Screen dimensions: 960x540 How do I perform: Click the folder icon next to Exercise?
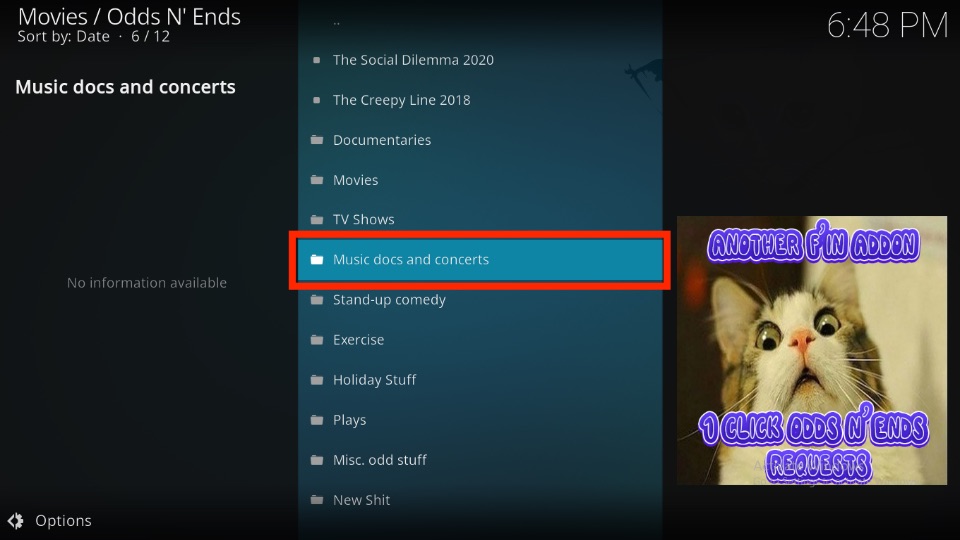[317, 339]
